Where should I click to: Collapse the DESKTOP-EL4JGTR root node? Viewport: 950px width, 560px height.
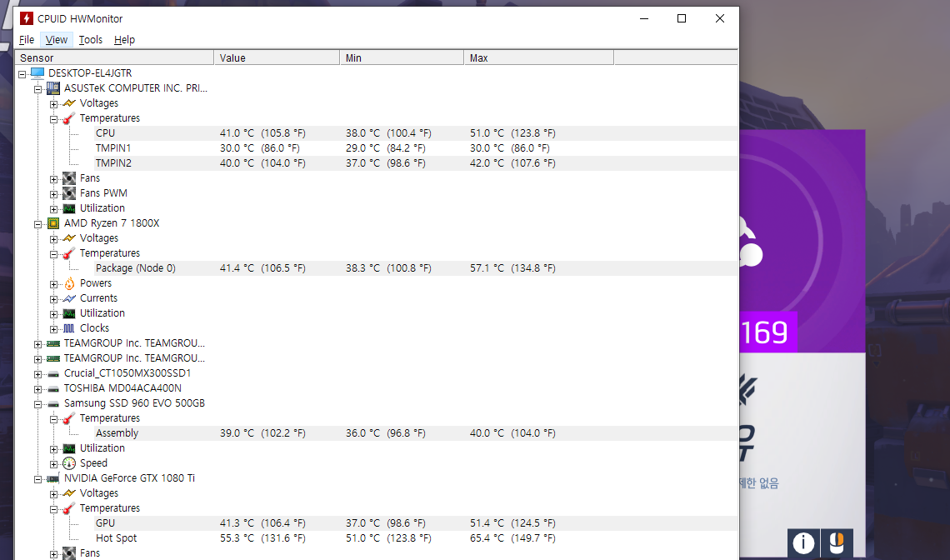pos(22,74)
